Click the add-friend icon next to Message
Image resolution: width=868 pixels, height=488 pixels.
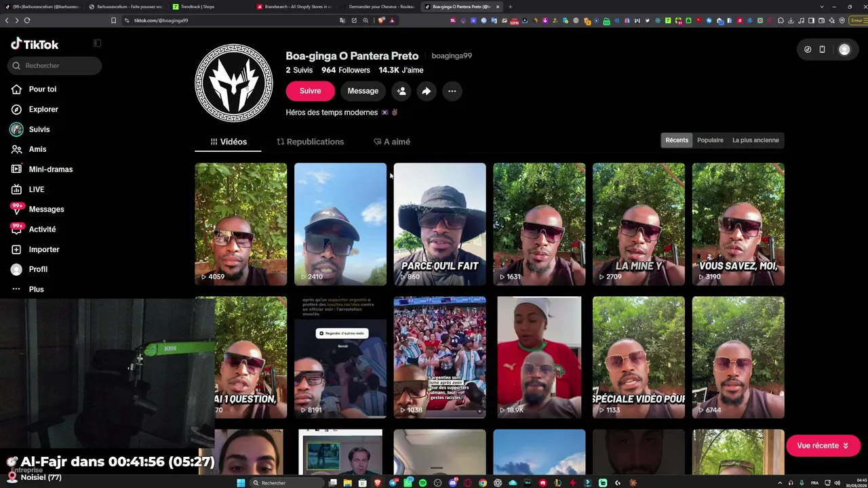coord(401,91)
